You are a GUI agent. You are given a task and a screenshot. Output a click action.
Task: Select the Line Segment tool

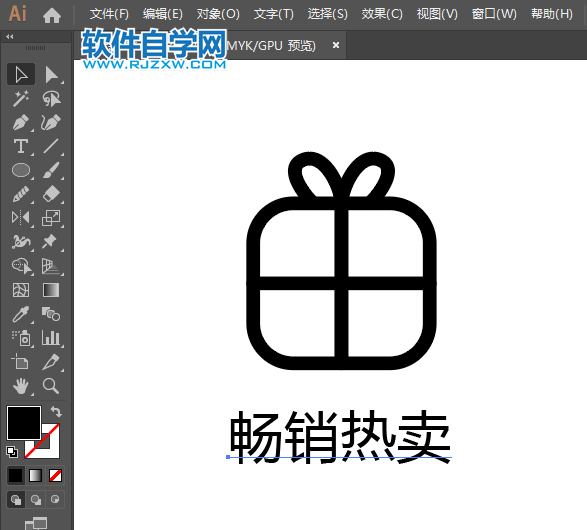pyautogui.click(x=51, y=146)
